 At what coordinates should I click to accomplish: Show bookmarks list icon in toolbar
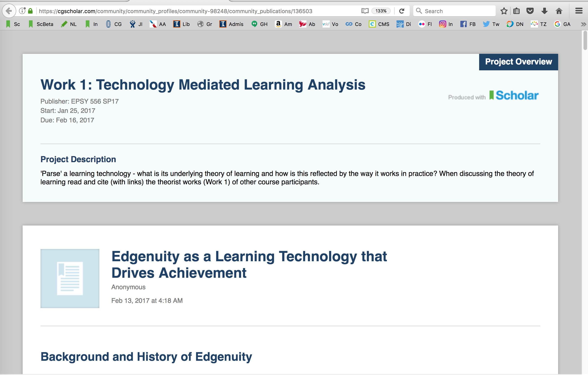pyautogui.click(x=516, y=11)
